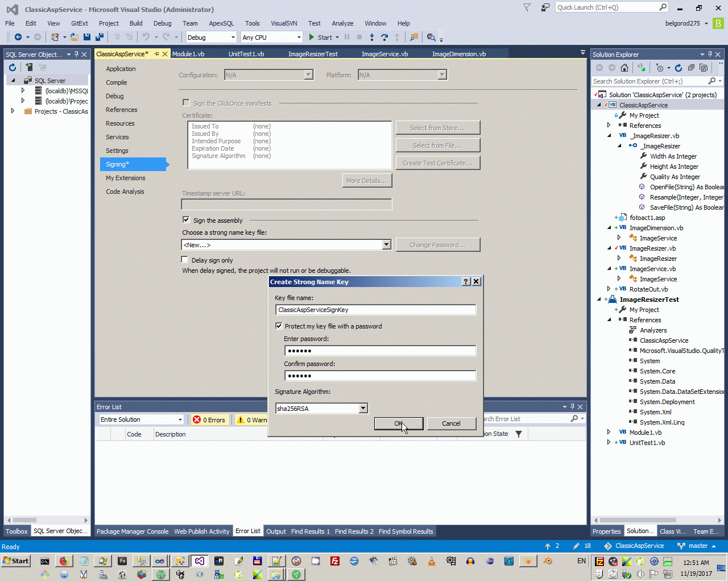
Task: Open FileZilla from the Windows taskbar
Action: [x=335, y=561]
